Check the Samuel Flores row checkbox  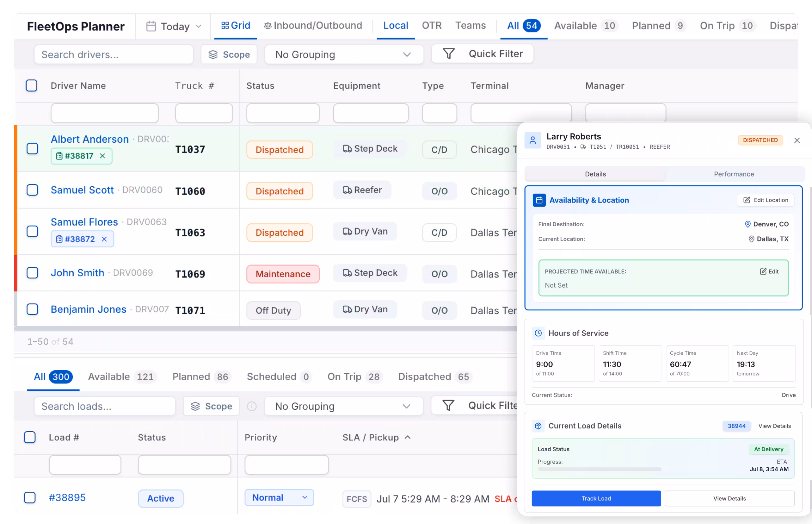coord(32,231)
